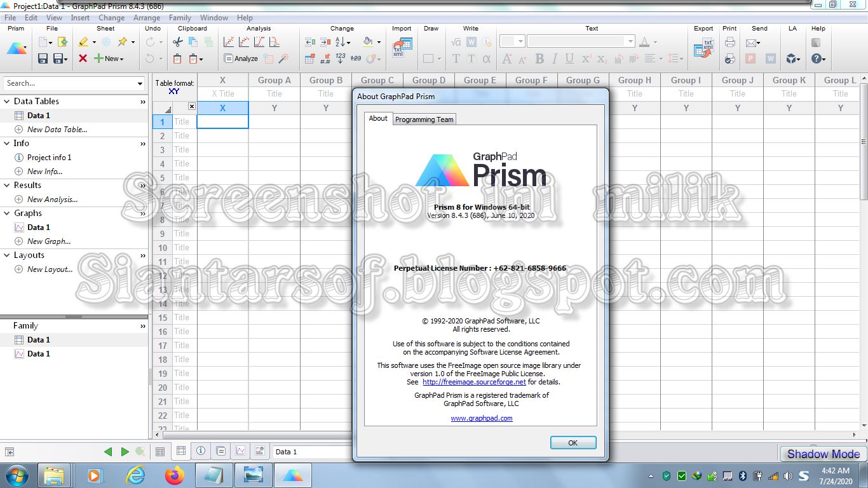Click the Export txt/xml icon
Viewport: 868px width, 488px height.
(x=703, y=48)
